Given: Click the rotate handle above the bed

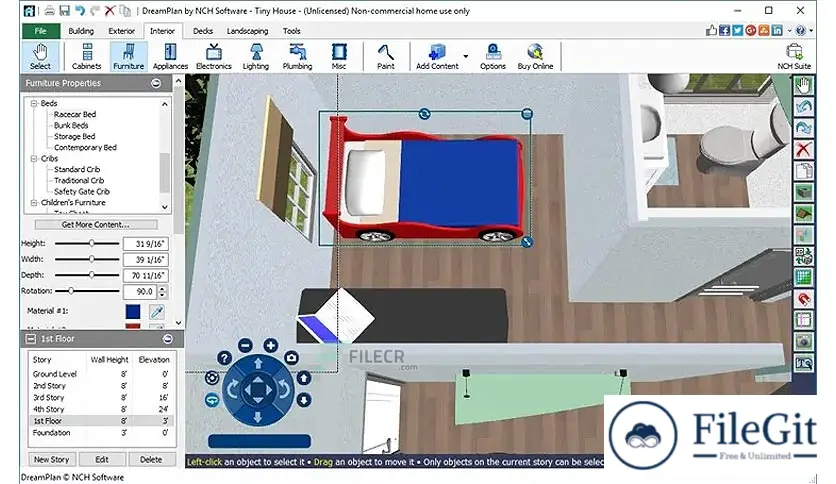Looking at the screenshot, I should pos(424,114).
